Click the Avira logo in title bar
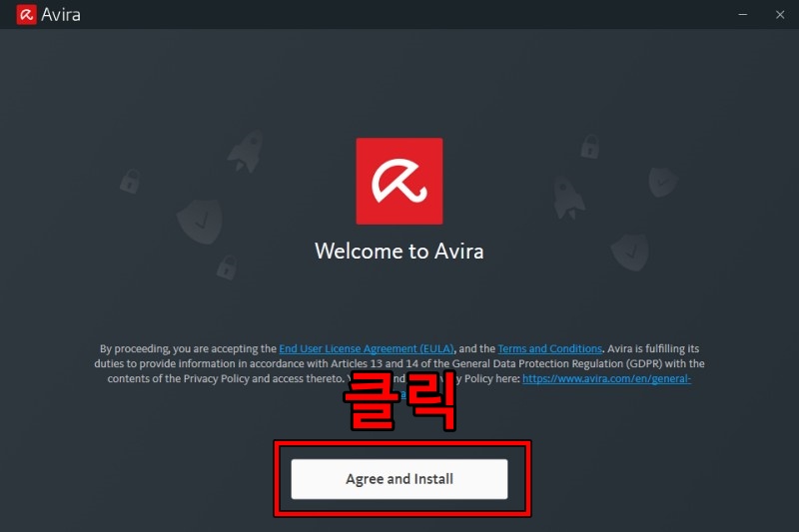799x532 pixels. tap(27, 14)
